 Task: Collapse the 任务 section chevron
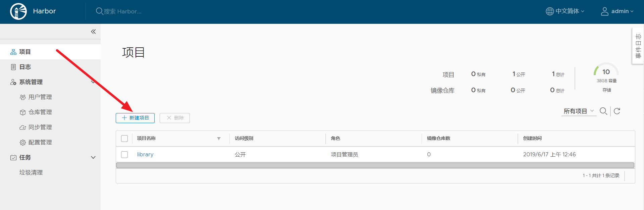coord(93,158)
